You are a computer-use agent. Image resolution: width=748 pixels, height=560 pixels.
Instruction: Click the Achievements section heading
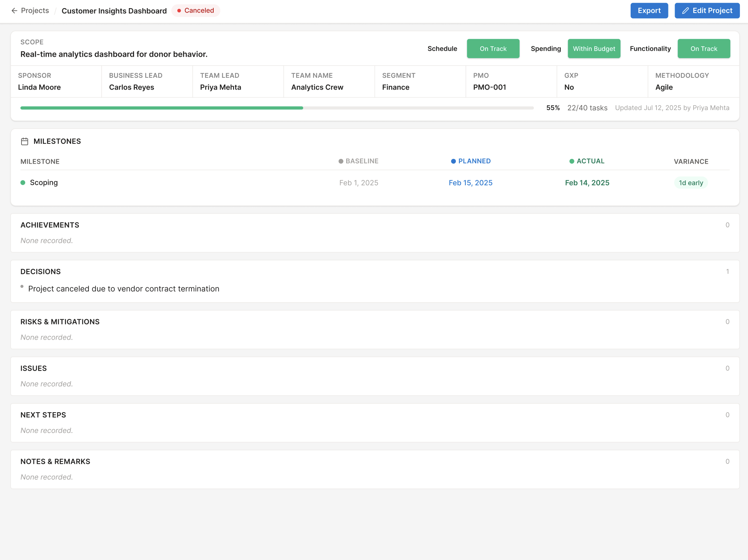click(x=50, y=225)
